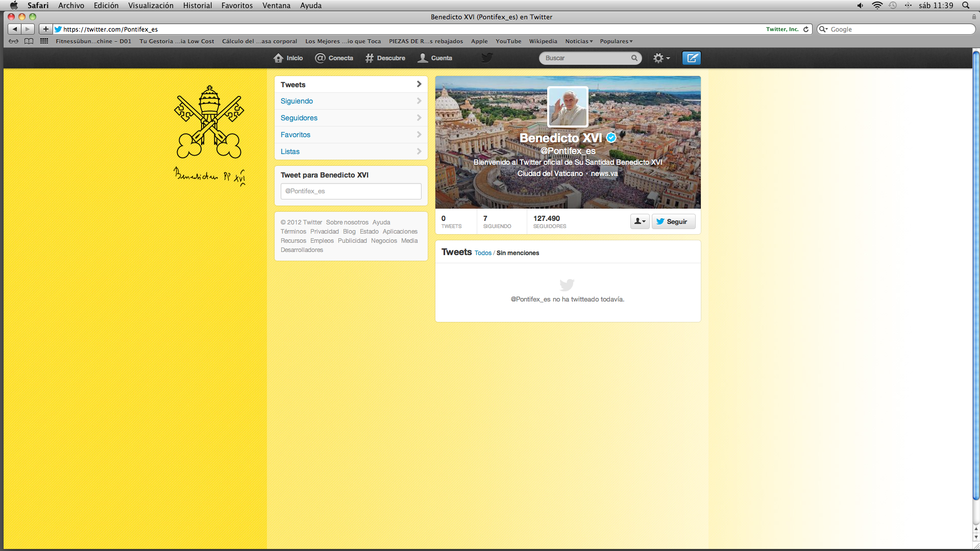Click the Sobre nosotros footer link
This screenshot has width=980, height=551.
click(347, 222)
